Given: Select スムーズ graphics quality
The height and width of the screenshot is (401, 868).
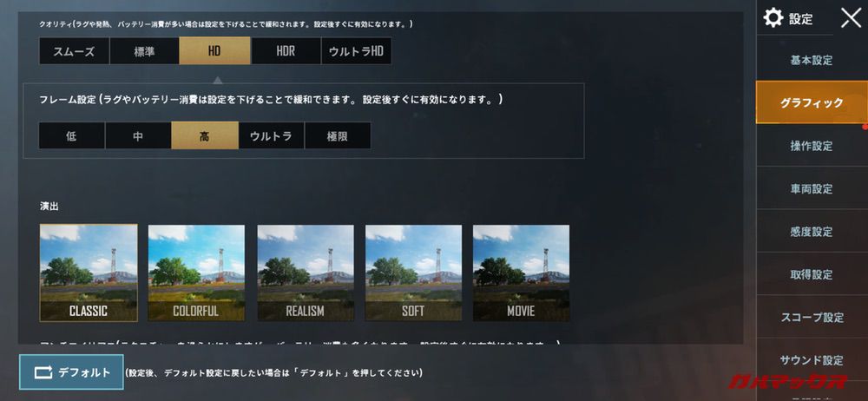Looking at the screenshot, I should [x=74, y=51].
